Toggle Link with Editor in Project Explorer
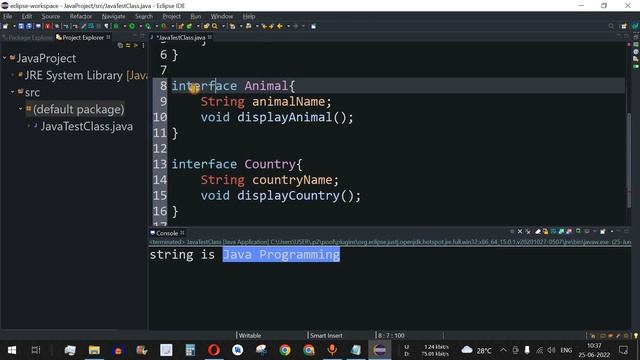Screen dimensions: 640x360 [128, 45]
